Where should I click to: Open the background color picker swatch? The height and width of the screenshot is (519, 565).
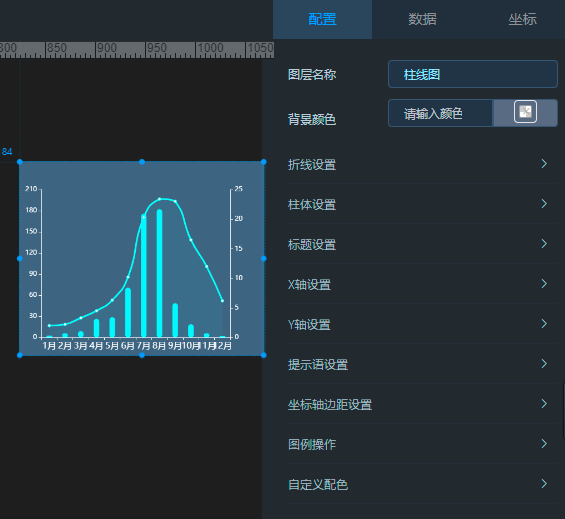(525, 112)
